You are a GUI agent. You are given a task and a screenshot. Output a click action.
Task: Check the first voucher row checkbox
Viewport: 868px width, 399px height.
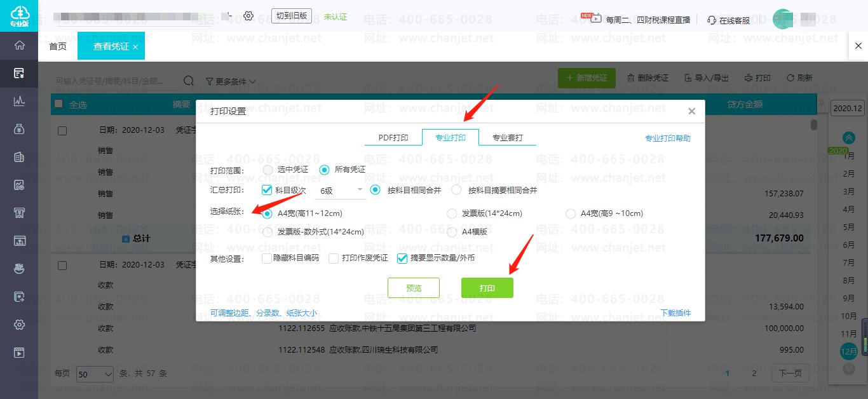[62, 130]
